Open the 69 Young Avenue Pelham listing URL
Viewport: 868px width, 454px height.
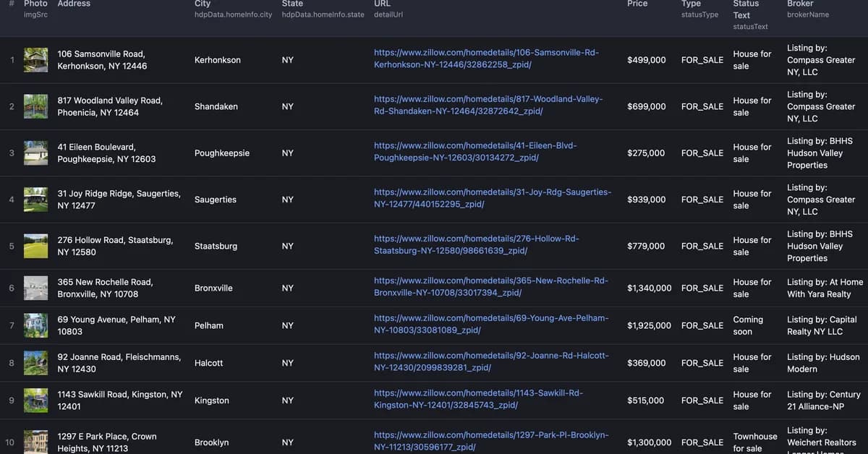[490, 324]
